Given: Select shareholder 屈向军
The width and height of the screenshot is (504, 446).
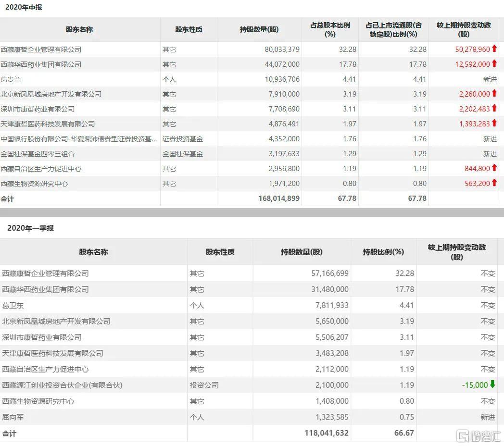Looking at the screenshot, I should (x=13, y=417).
